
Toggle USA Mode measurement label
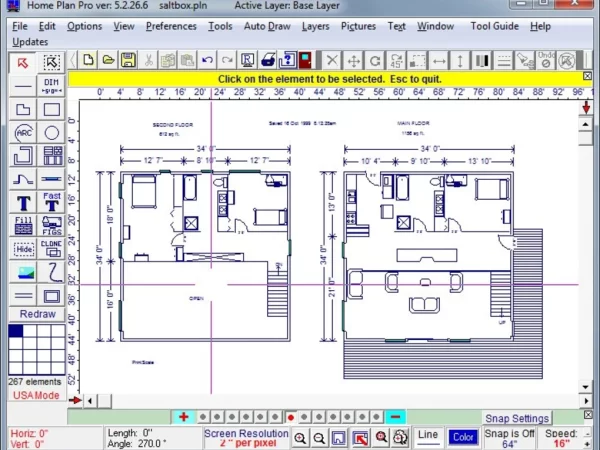pyautogui.click(x=36, y=395)
